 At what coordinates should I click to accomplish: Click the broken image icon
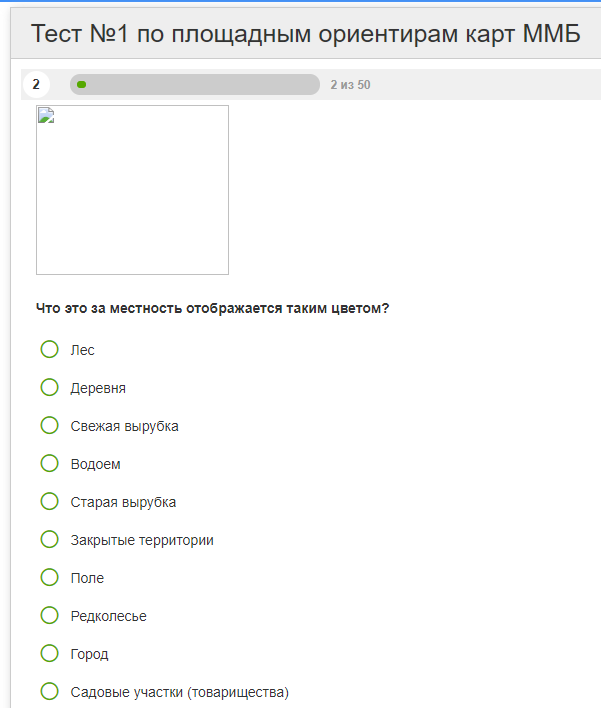pyautogui.click(x=46, y=116)
